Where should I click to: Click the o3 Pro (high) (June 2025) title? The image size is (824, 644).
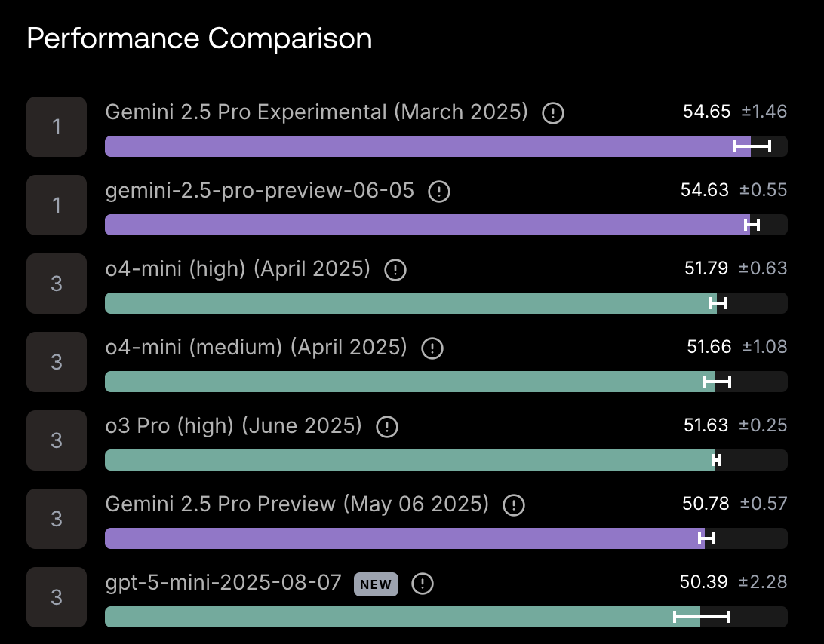coord(233,426)
